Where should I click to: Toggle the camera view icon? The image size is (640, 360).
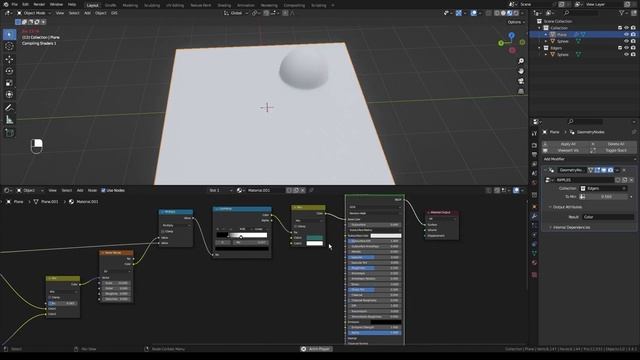click(x=521, y=81)
